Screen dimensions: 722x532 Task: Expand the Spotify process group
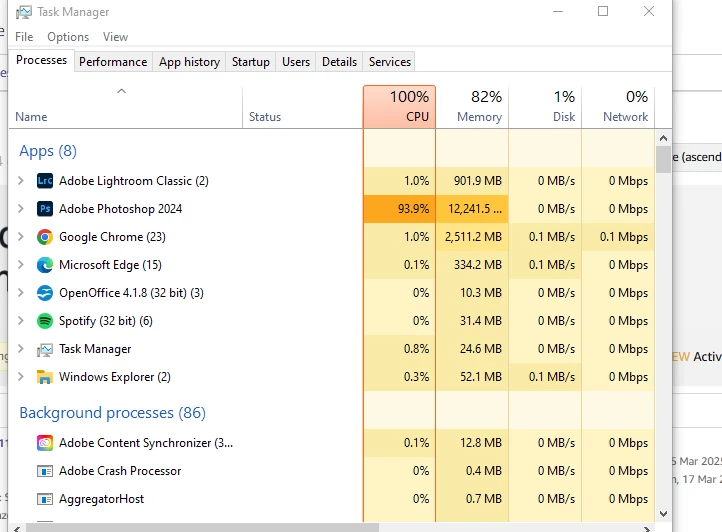point(21,321)
